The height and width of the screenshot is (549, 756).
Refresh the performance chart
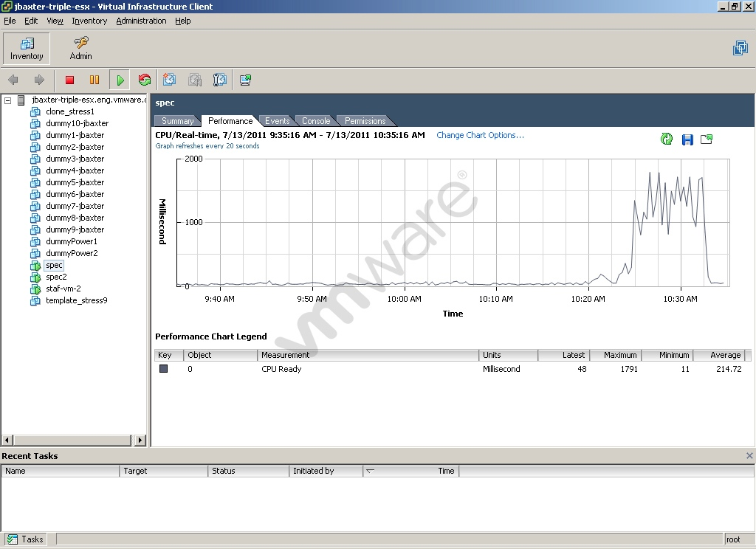(x=667, y=139)
